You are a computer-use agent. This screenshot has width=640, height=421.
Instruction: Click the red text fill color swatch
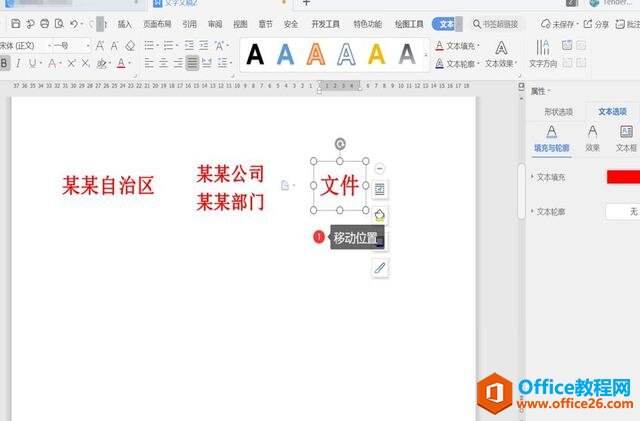pos(623,177)
